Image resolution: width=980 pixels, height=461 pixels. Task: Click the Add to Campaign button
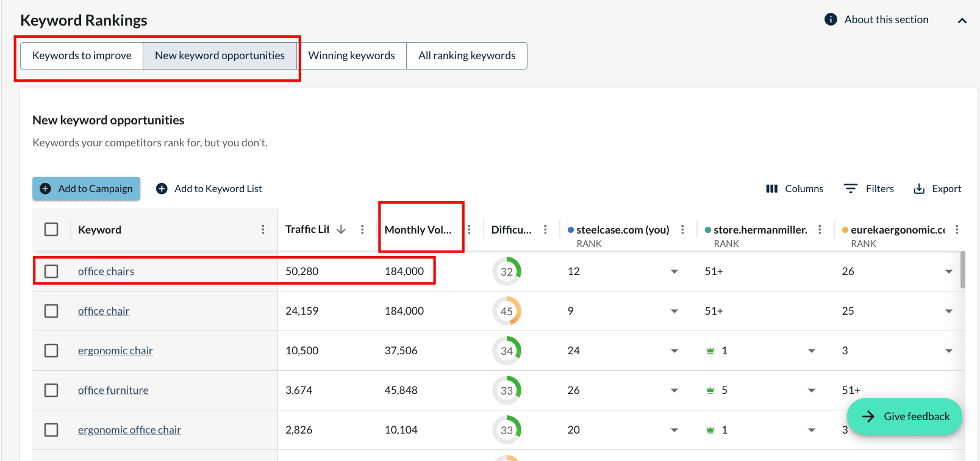(x=87, y=189)
